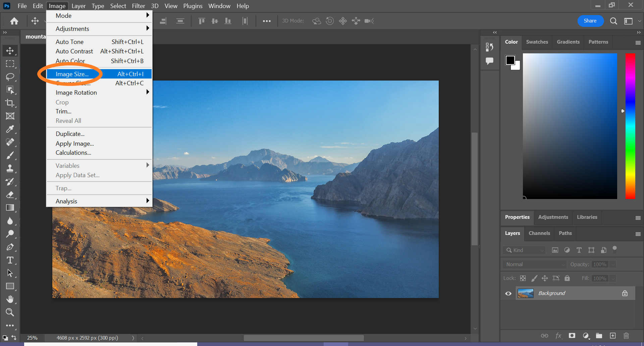This screenshot has height=346, width=644.
Task: Expand the status bar info arrow
Action: (133, 338)
